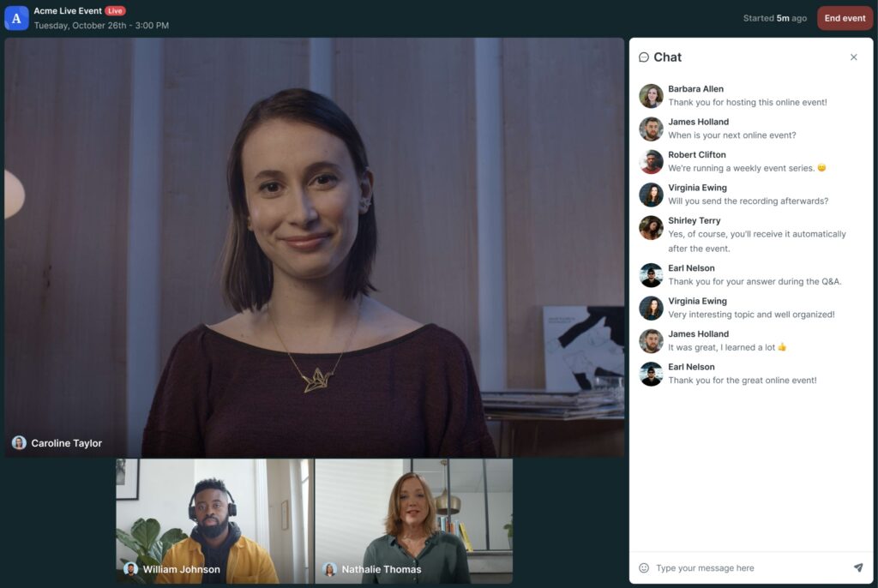Click Caroline Taylor's small avatar on main video

(19, 443)
